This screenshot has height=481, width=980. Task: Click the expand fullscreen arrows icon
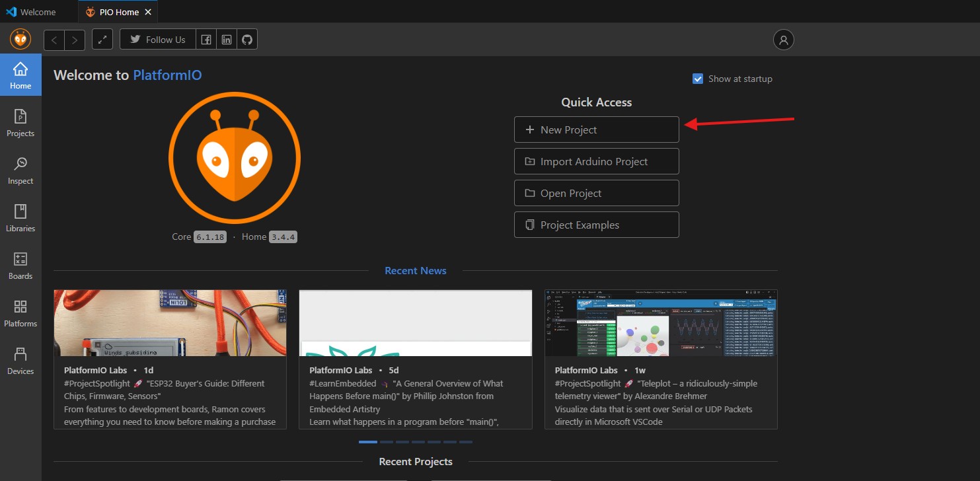(102, 40)
